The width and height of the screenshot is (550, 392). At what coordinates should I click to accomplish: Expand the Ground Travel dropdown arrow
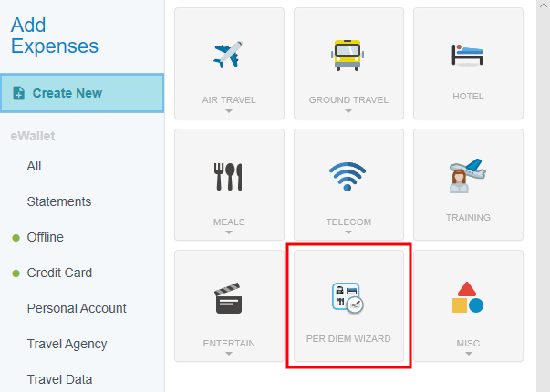click(348, 111)
